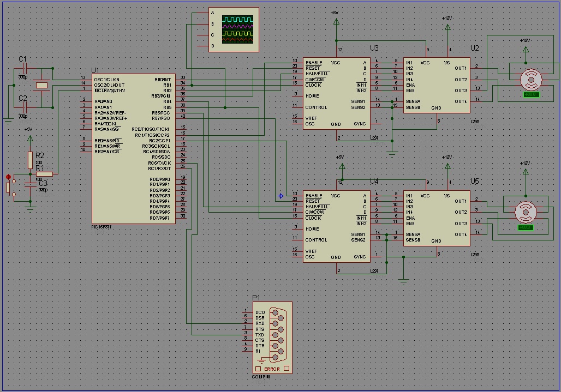Click the +5V power terminal above R2

[x=29, y=139]
